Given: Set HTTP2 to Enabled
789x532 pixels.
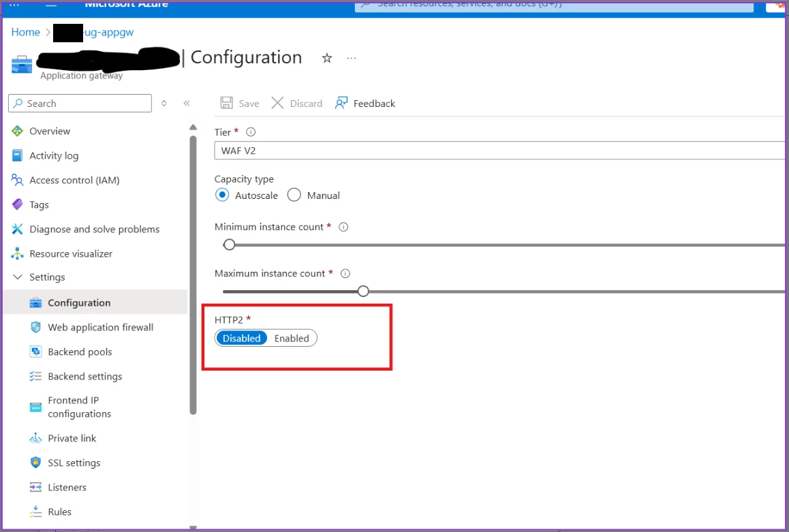Looking at the screenshot, I should 292,339.
